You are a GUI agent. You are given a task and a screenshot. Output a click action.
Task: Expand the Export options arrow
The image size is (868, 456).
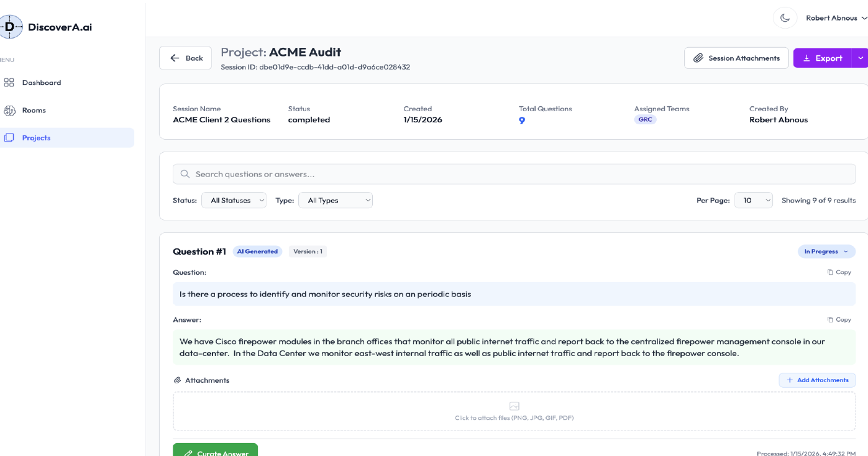click(x=861, y=58)
